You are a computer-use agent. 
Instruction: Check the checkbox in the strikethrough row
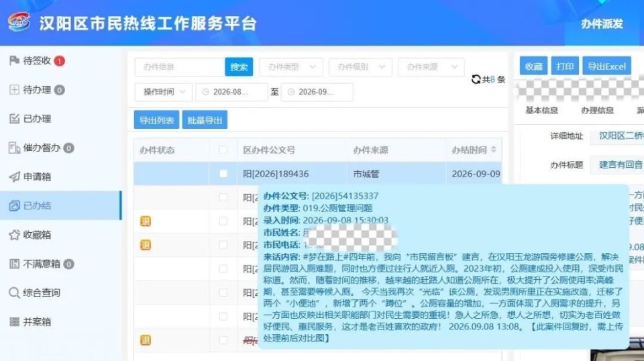click(223, 340)
